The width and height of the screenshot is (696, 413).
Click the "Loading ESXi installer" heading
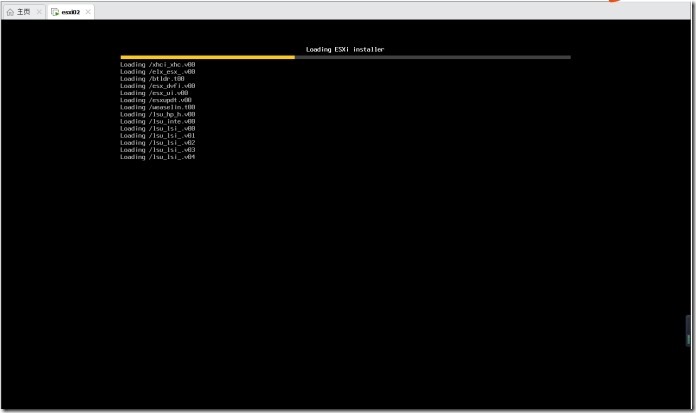pos(345,49)
